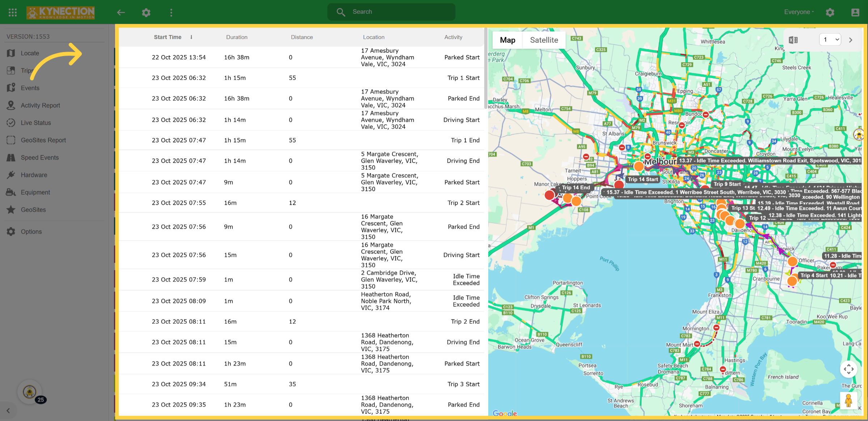This screenshot has height=421, width=868.
Task: Click the Trip 9 Start map label
Action: [727, 184]
